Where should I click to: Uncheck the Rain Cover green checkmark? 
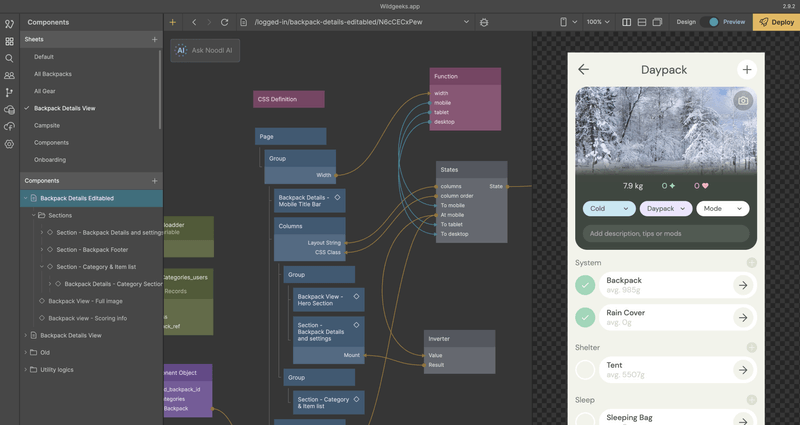(585, 317)
